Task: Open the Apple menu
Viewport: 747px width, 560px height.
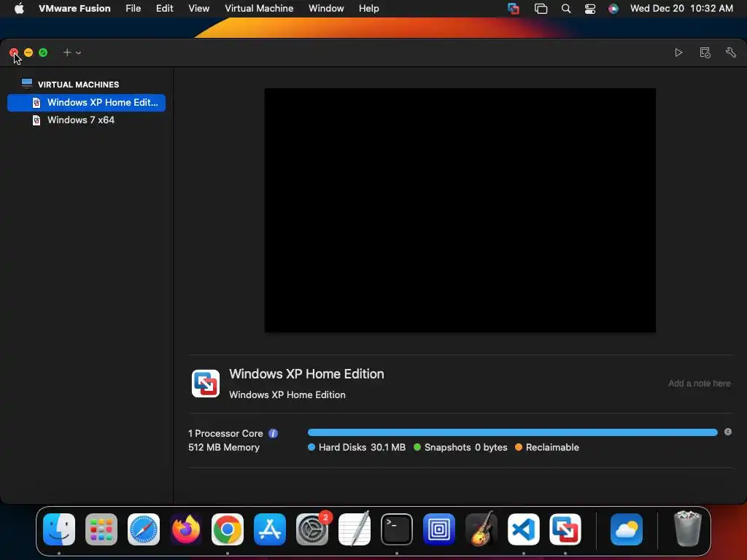Action: pyautogui.click(x=19, y=9)
